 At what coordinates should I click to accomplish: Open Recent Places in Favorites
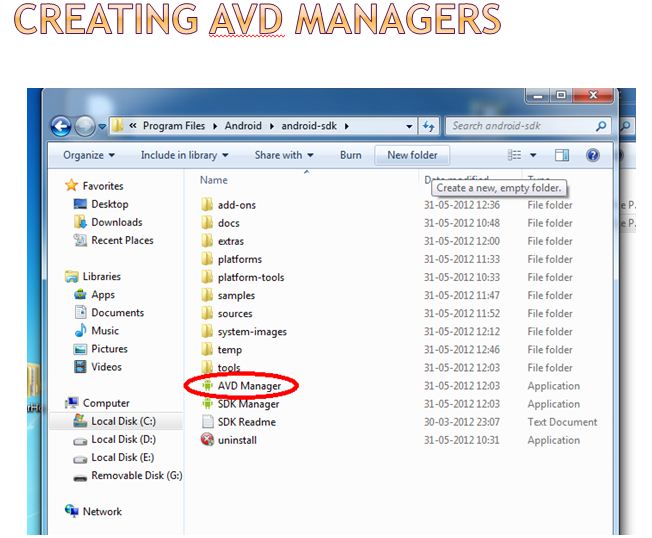[x=122, y=240]
